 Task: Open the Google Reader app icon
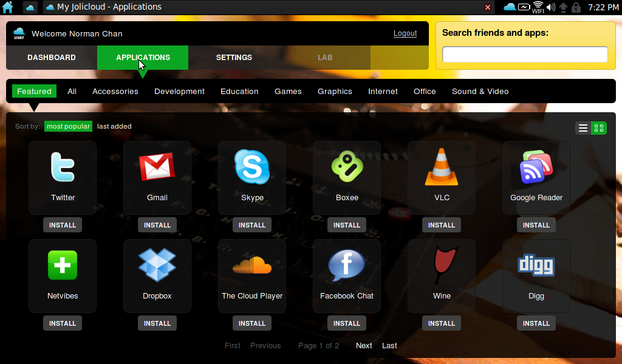(x=536, y=167)
